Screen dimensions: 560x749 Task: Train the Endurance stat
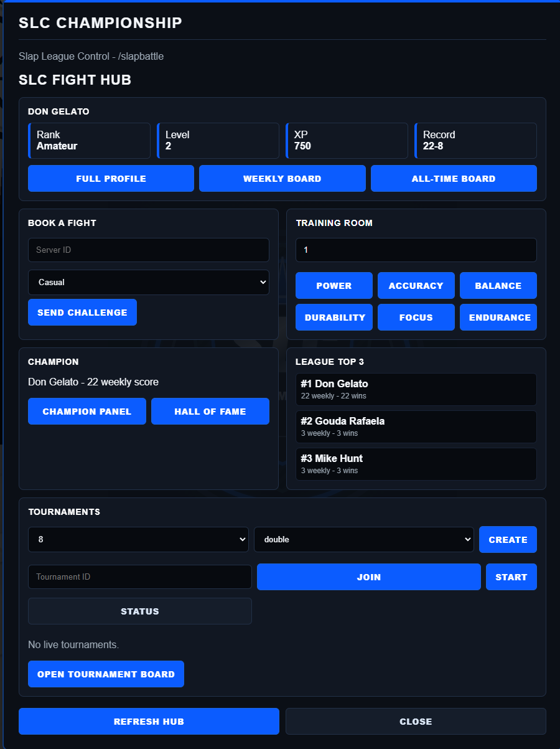(x=498, y=318)
